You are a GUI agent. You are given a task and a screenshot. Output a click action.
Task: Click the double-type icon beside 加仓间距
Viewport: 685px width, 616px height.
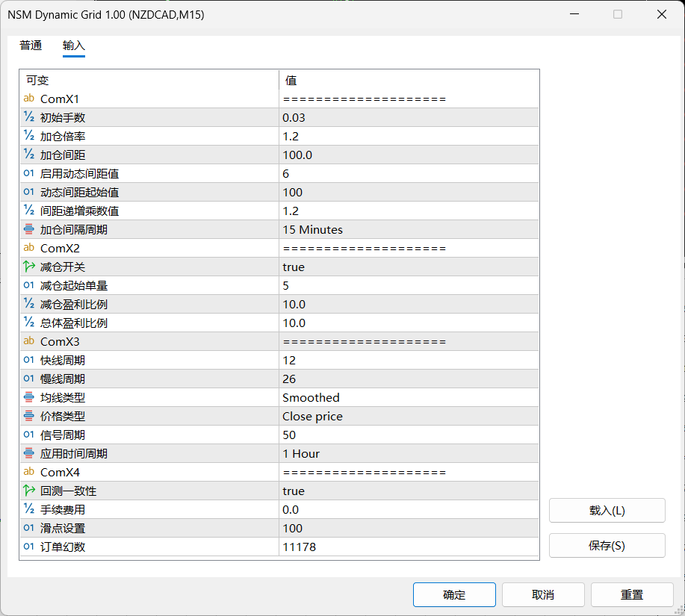pyautogui.click(x=29, y=155)
